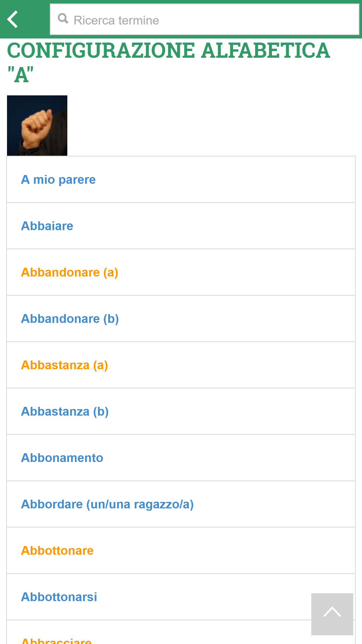Open the orange Abbandonare (a) entry

(x=69, y=272)
